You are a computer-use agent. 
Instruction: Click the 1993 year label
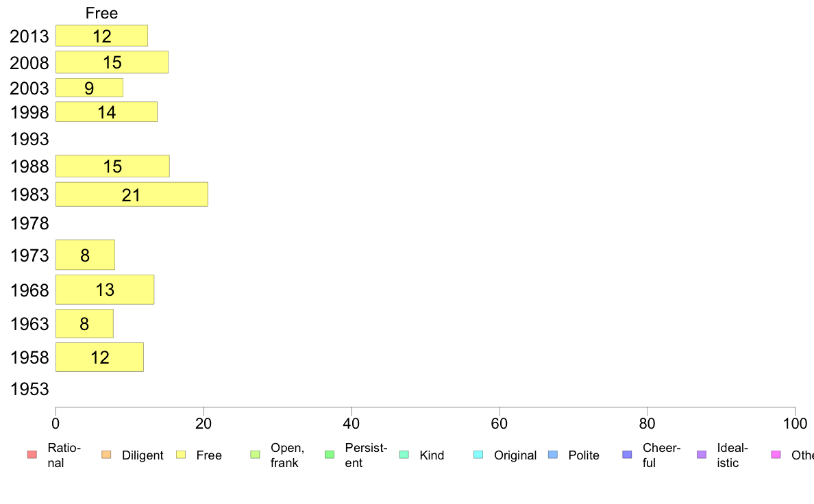pos(29,139)
